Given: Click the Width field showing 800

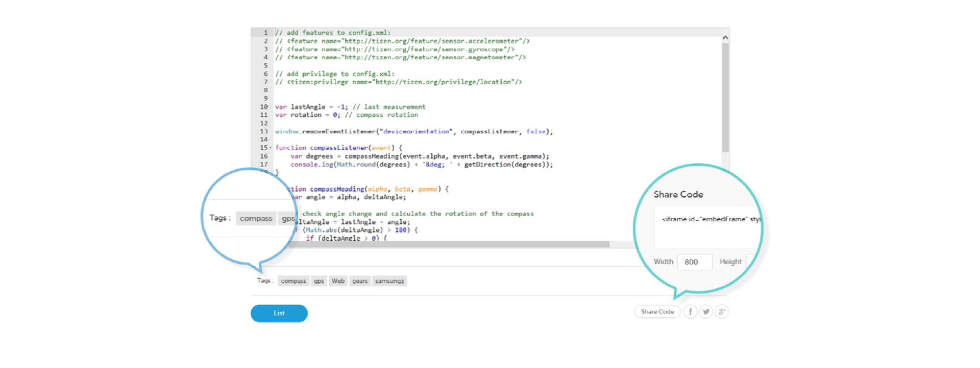Looking at the screenshot, I should click(x=695, y=262).
